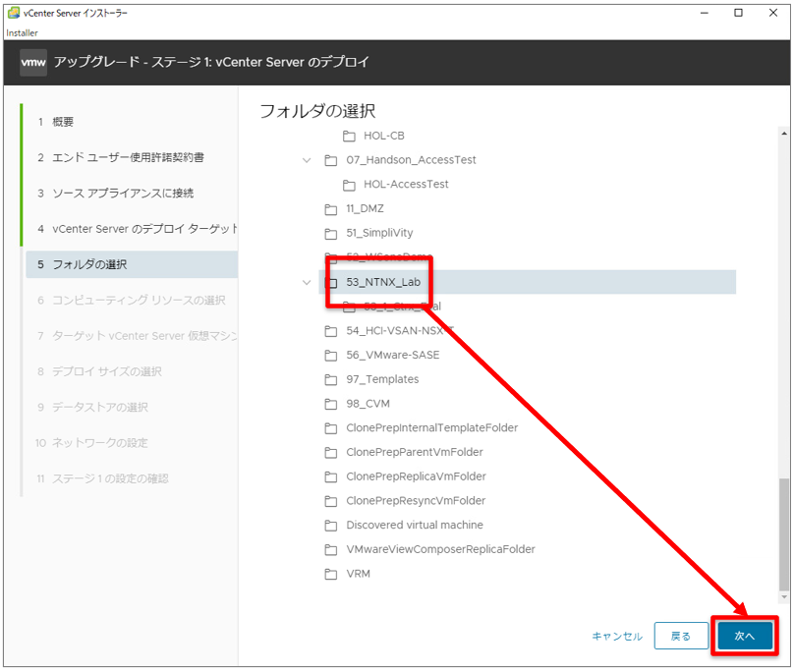Collapse the 53_NTNX_Lab folder chevron
The height and width of the screenshot is (672, 794).
point(307,283)
